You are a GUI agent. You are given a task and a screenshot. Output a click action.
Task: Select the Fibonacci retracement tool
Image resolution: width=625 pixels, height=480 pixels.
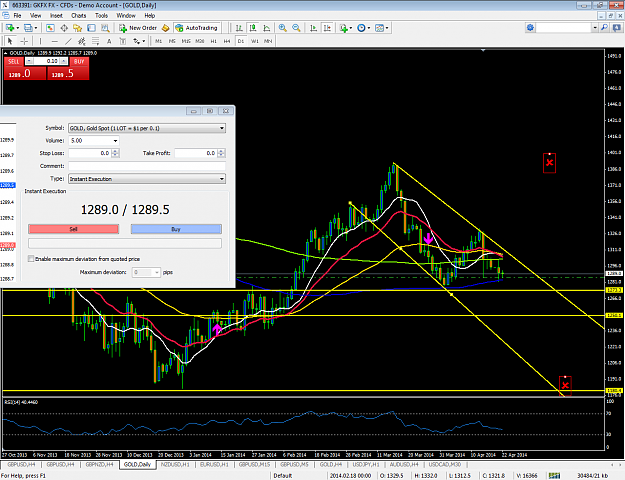pos(96,41)
